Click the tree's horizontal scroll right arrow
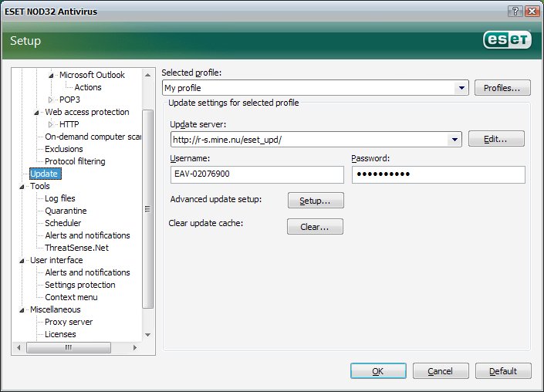The image size is (544, 392). click(x=135, y=347)
